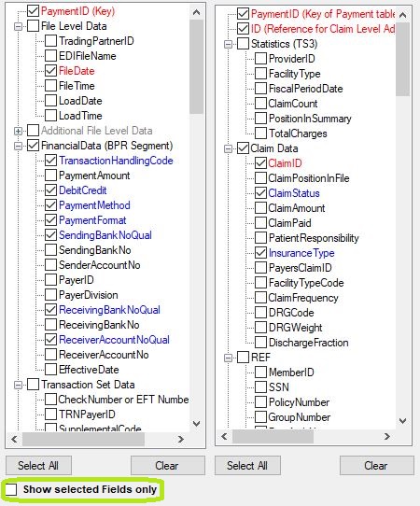Check the ClaimAmount checkbox
Viewport: 420px width, 506px height.
pos(260,208)
